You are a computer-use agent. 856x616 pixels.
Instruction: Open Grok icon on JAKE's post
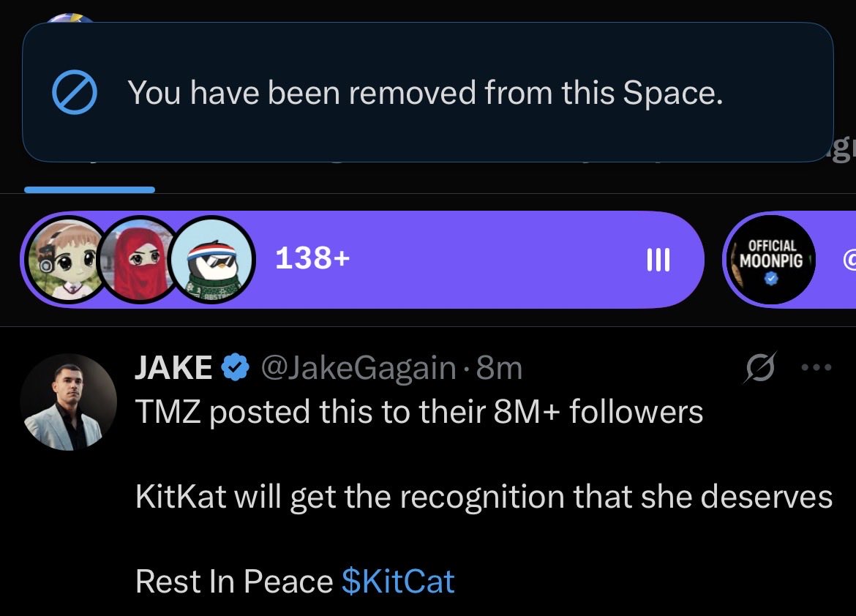pyautogui.click(x=759, y=367)
